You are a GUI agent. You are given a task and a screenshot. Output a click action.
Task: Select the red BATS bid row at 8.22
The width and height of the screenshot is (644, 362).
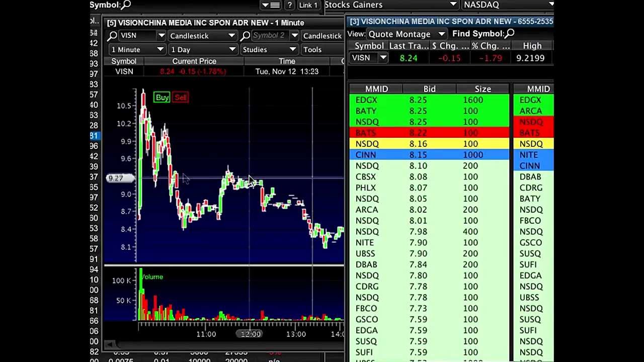(429, 133)
